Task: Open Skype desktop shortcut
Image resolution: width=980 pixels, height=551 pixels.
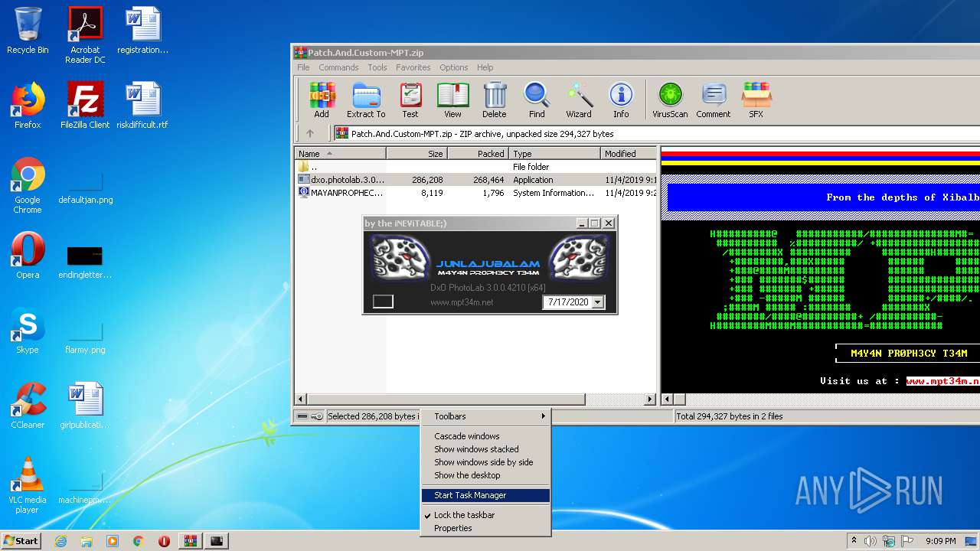Action: click(x=28, y=330)
